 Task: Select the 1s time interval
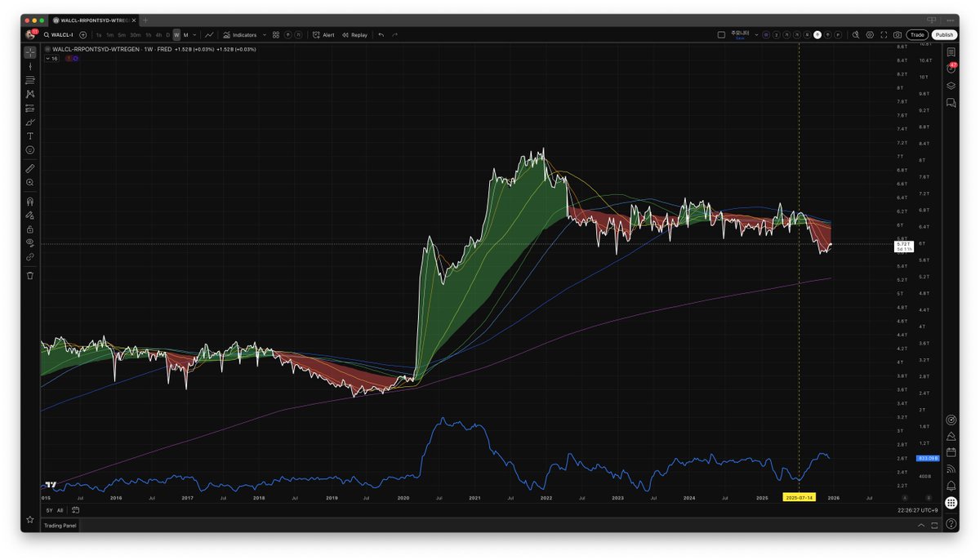click(x=99, y=35)
